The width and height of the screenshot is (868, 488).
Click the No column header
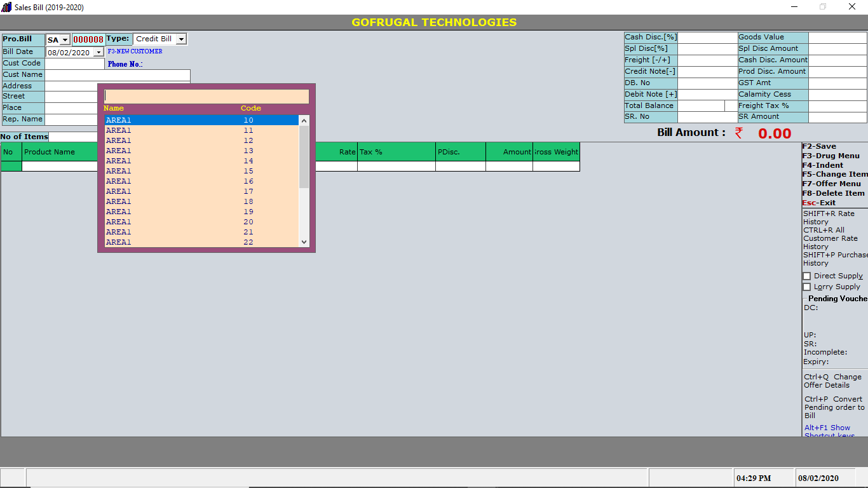point(11,152)
